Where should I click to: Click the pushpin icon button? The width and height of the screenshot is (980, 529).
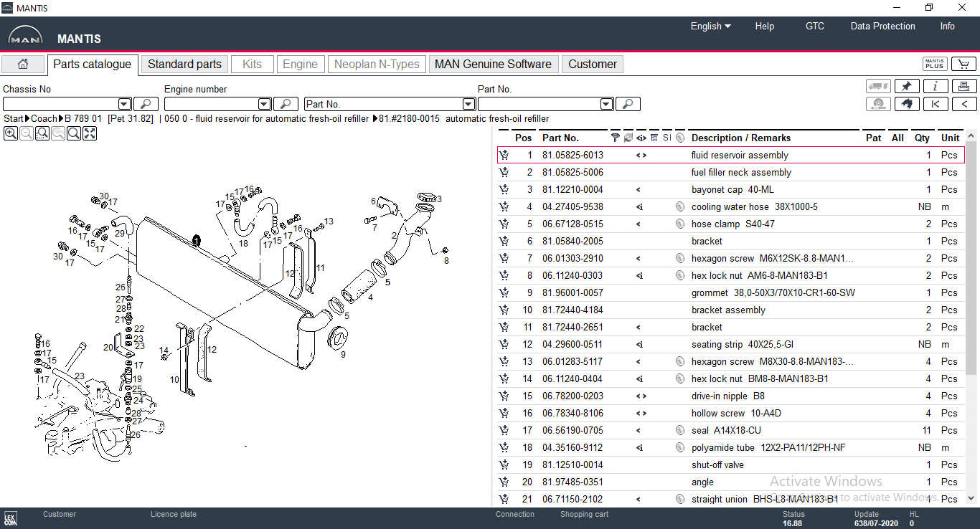pyautogui.click(x=907, y=87)
